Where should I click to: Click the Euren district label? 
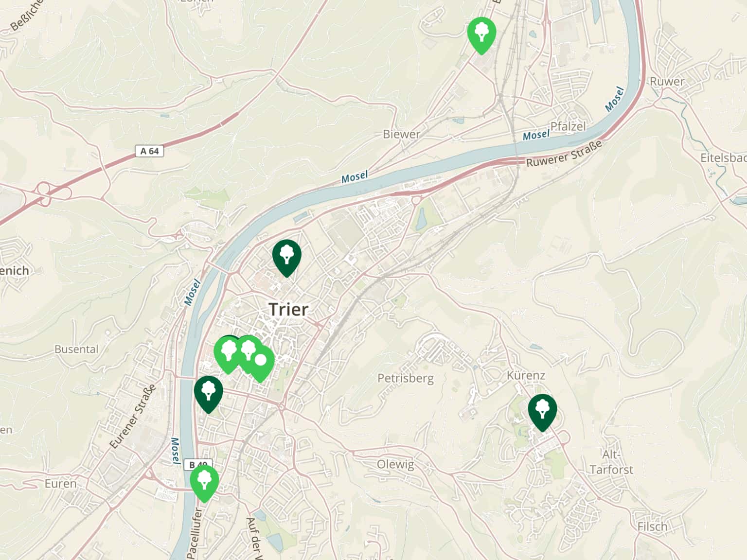pos(61,484)
